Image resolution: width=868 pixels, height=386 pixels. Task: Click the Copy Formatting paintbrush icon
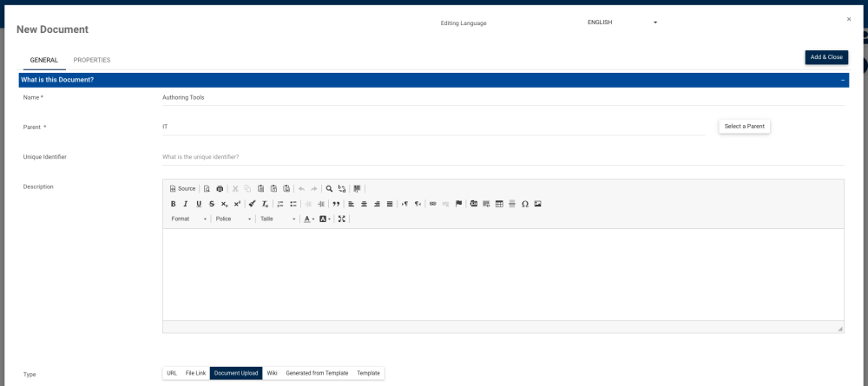[253, 204]
